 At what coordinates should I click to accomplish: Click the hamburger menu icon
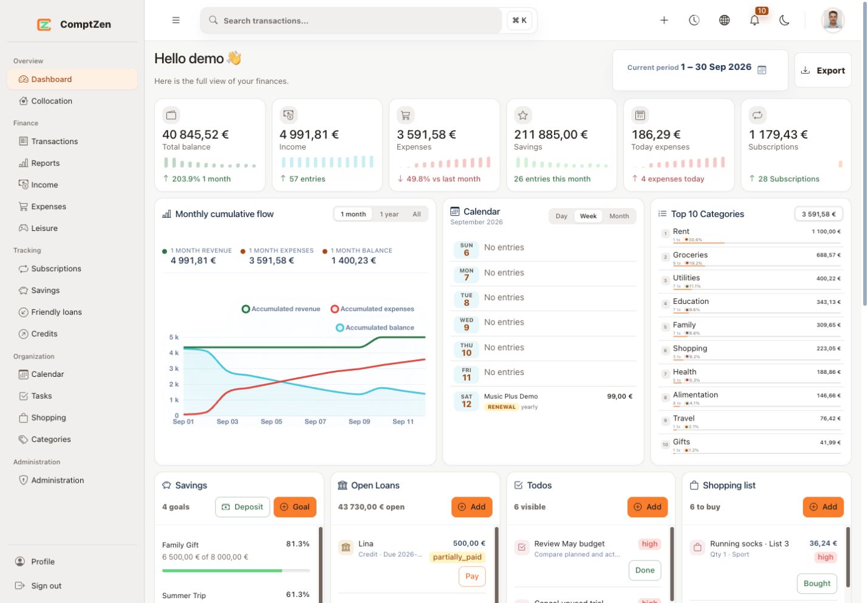[176, 20]
